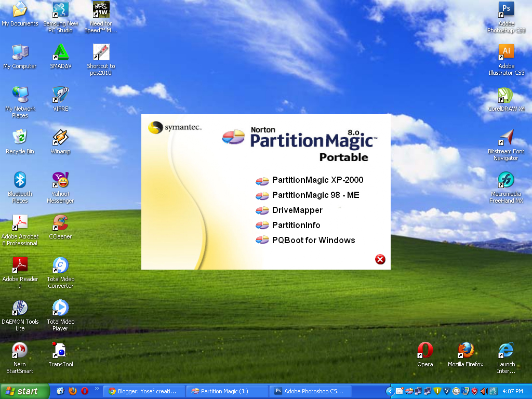The image size is (532, 399).
Task: Launch Winamp media player
Action: click(x=60, y=138)
